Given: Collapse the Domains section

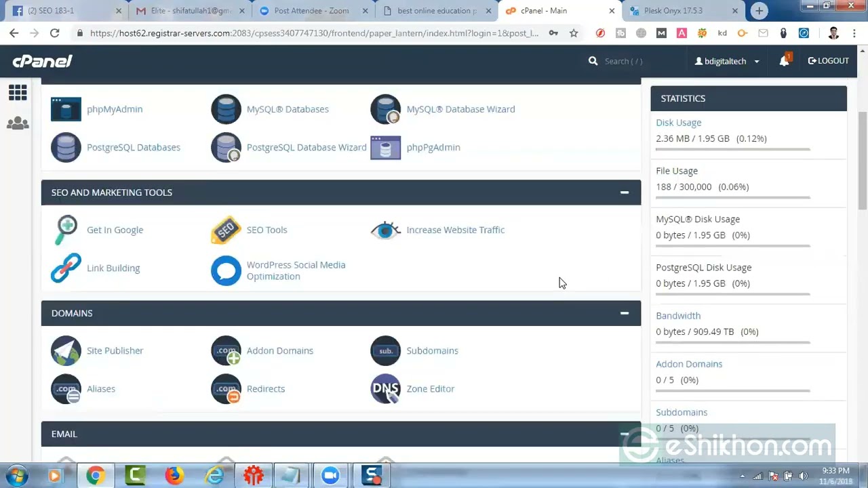Looking at the screenshot, I should [625, 313].
